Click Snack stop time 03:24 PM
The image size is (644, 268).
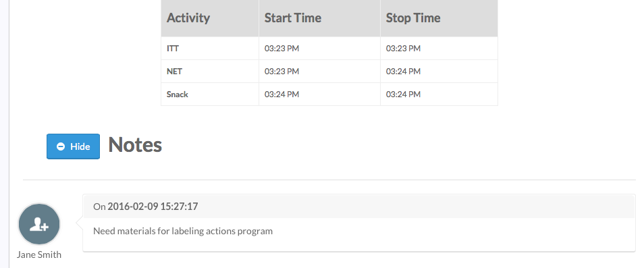[403, 95]
